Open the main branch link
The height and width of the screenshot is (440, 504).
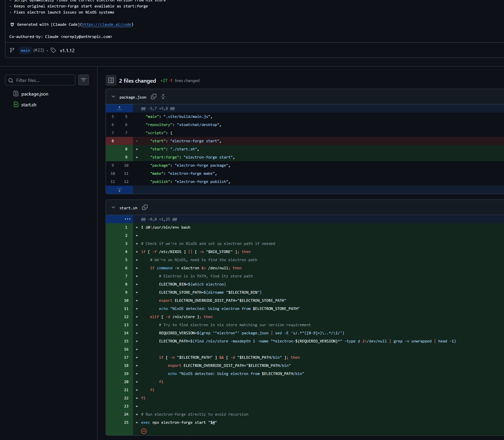[25, 50]
